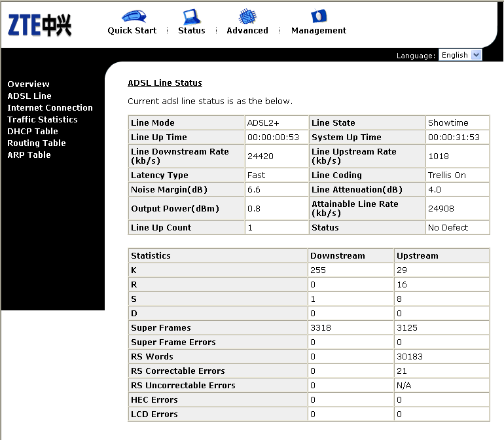
Task: Click attainable line rate value 24908
Action: (x=441, y=209)
